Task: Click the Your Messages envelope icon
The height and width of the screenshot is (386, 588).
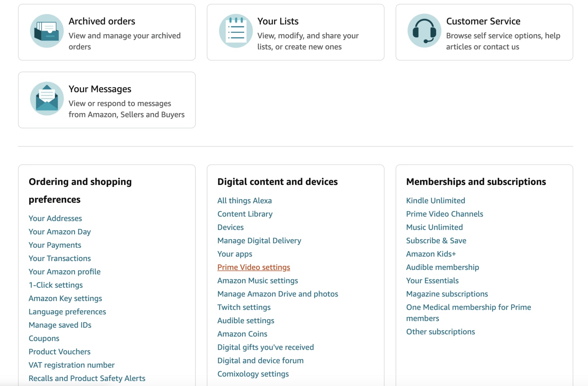Action: click(47, 99)
